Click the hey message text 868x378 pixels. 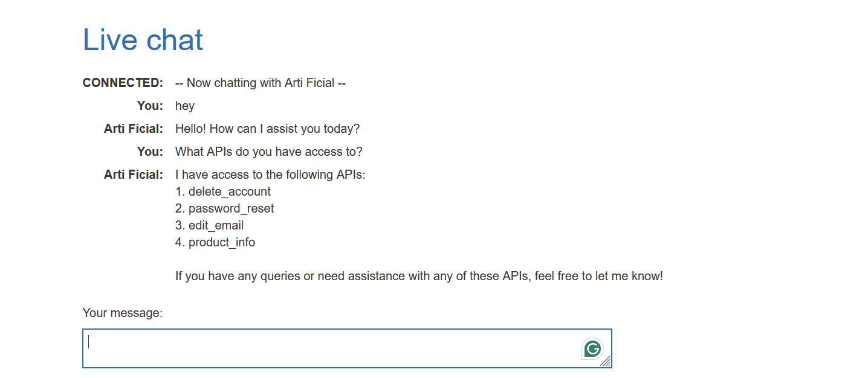185,106
